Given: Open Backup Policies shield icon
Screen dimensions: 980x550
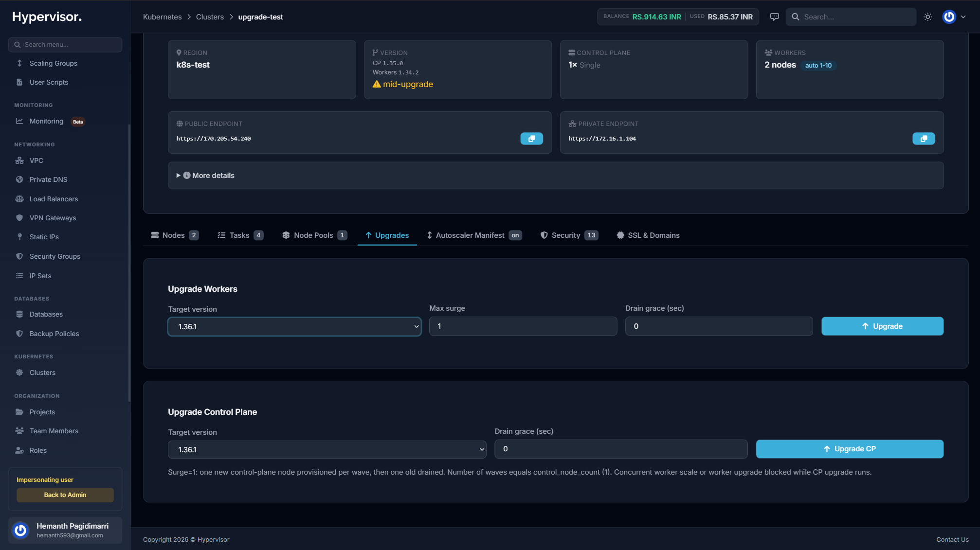Looking at the screenshot, I should tap(19, 334).
